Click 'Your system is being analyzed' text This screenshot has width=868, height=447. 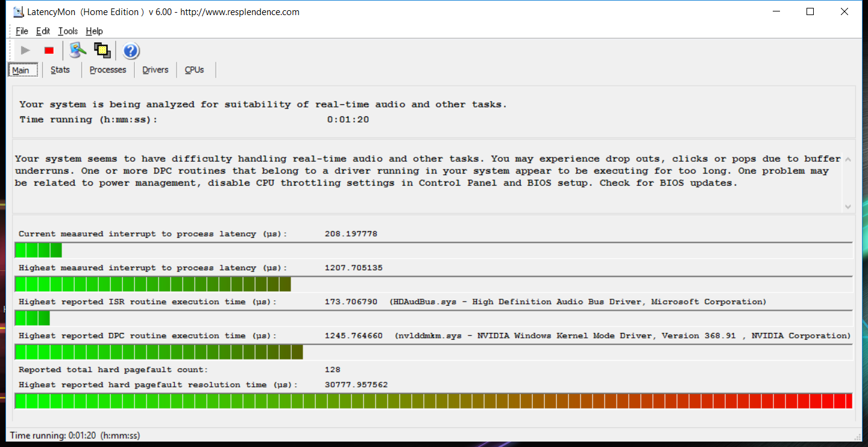coord(263,104)
